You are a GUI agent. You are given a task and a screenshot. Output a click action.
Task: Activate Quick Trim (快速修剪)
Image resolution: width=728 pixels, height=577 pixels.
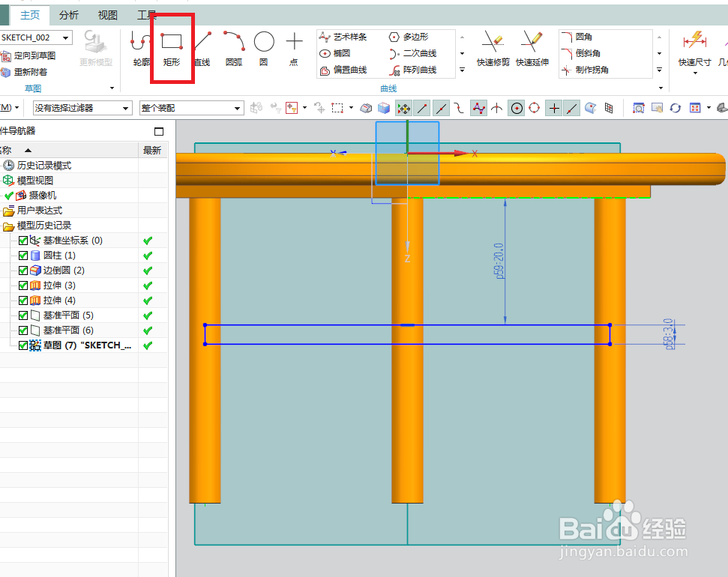[493, 49]
